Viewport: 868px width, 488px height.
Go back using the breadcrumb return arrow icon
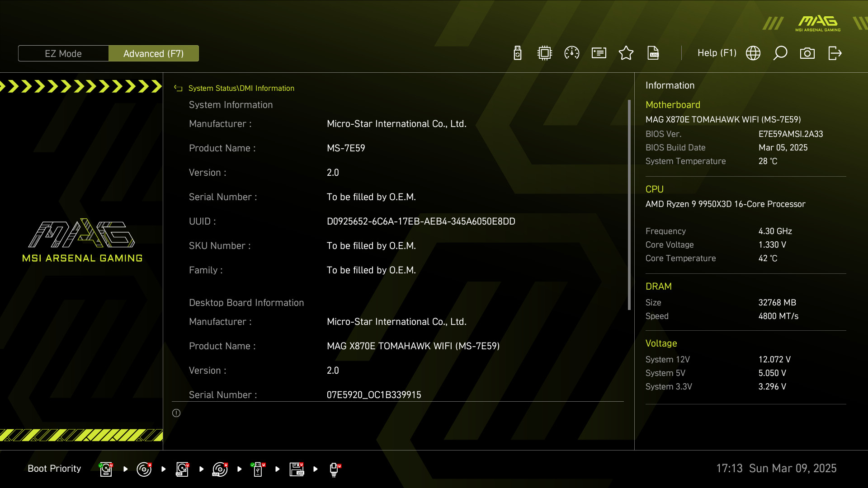[x=178, y=89]
